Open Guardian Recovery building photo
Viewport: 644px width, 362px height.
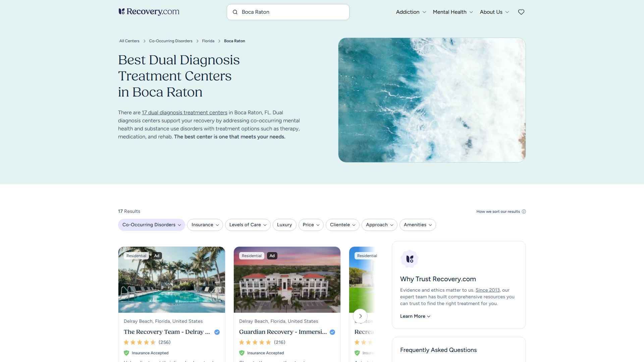pos(287,280)
